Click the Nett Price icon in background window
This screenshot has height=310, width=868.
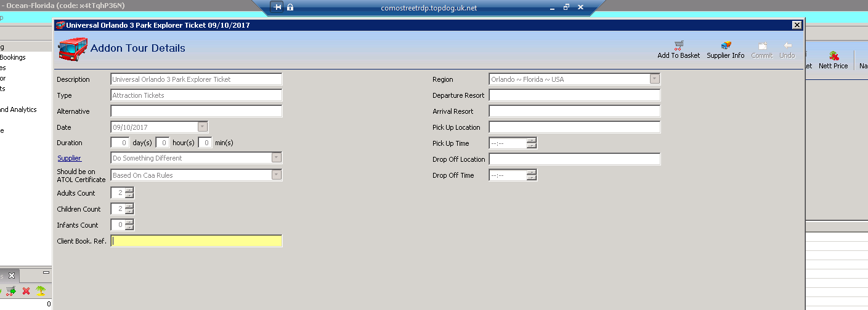834,56
